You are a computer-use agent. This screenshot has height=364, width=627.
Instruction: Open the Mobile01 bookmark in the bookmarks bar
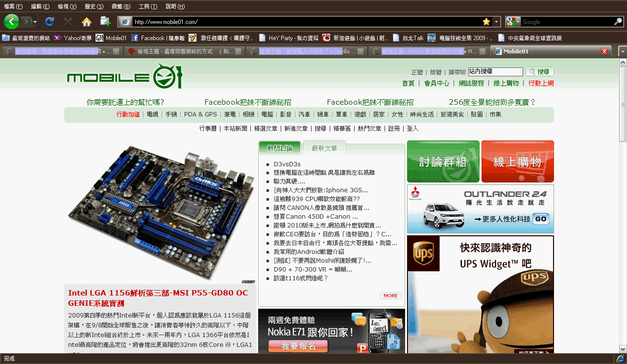(111, 38)
